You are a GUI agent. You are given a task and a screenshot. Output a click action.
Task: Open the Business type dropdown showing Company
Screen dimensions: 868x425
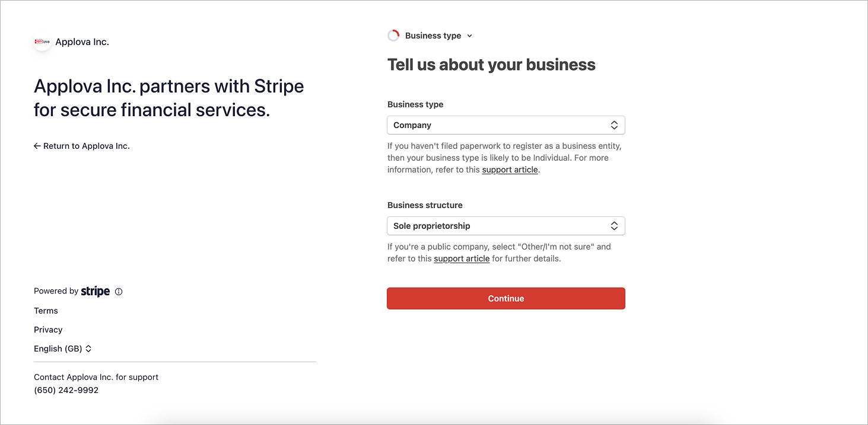506,125
